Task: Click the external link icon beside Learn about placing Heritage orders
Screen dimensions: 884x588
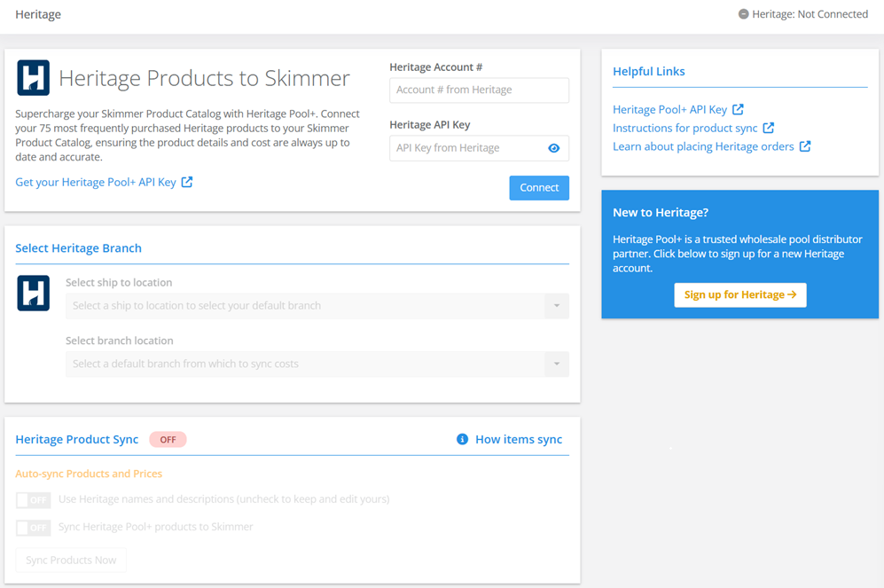Action: pyautogui.click(x=805, y=146)
